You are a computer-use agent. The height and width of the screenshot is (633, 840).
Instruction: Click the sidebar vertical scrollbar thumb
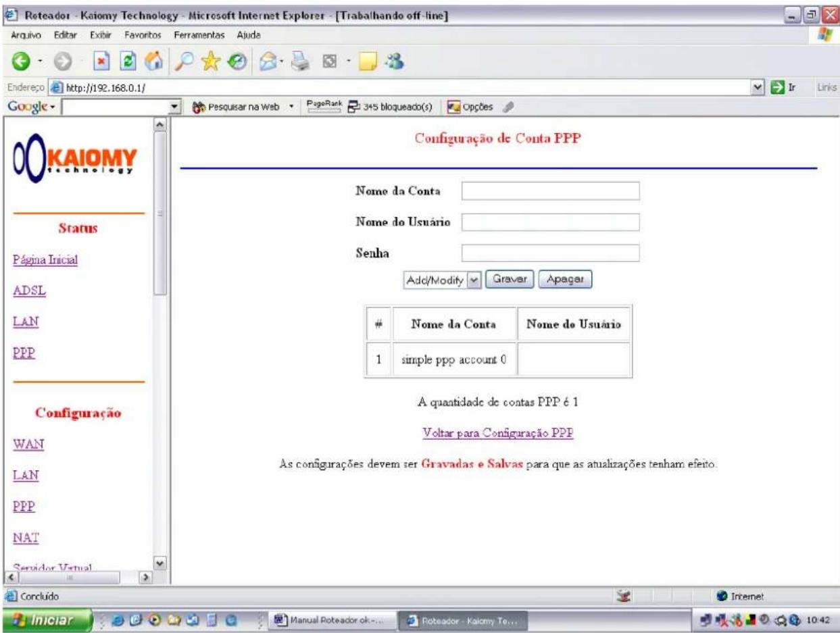point(159,212)
